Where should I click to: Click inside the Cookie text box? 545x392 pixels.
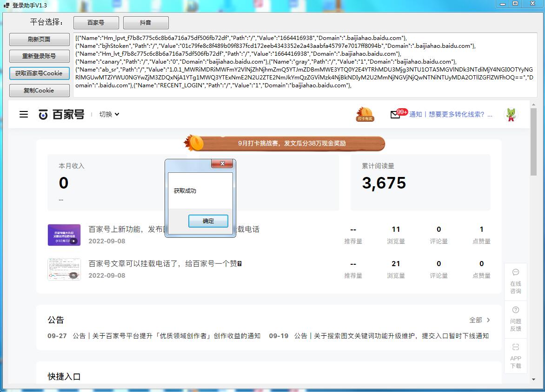pos(305,65)
